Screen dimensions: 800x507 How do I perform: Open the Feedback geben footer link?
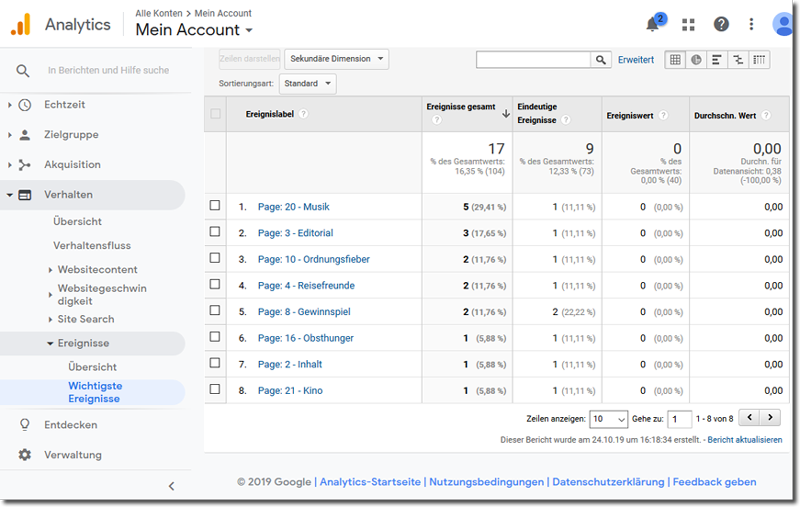(x=714, y=482)
